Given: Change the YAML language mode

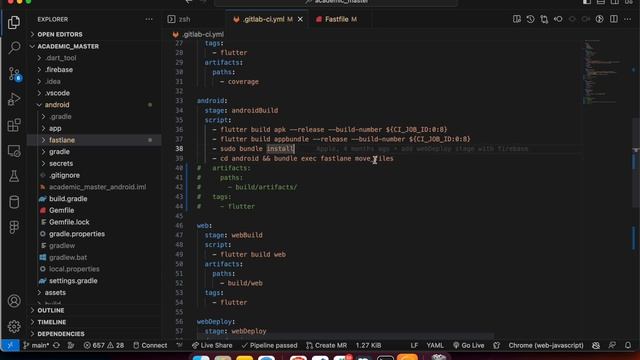Looking at the screenshot, I should click(435, 345).
